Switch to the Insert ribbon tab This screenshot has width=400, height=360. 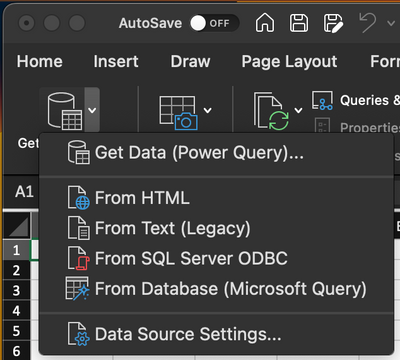[116, 62]
